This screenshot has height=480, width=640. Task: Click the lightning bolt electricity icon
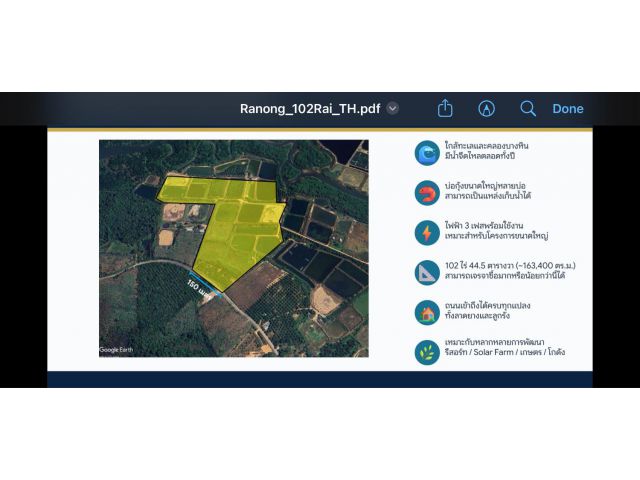(x=427, y=233)
